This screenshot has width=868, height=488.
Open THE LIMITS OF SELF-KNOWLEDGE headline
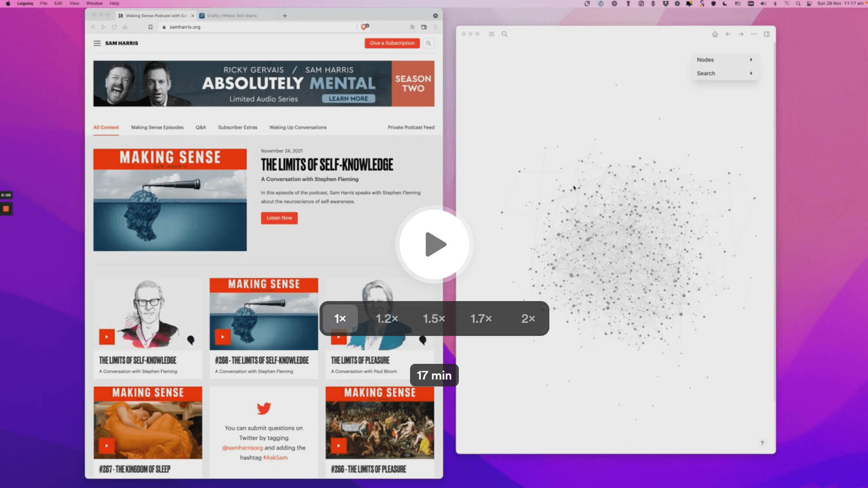tap(327, 165)
